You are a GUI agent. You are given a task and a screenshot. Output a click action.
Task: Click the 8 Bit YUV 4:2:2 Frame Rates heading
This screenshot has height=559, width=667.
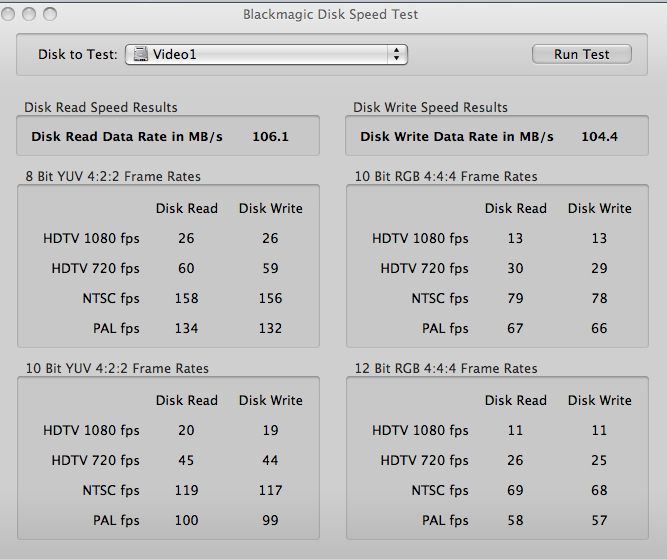click(113, 176)
